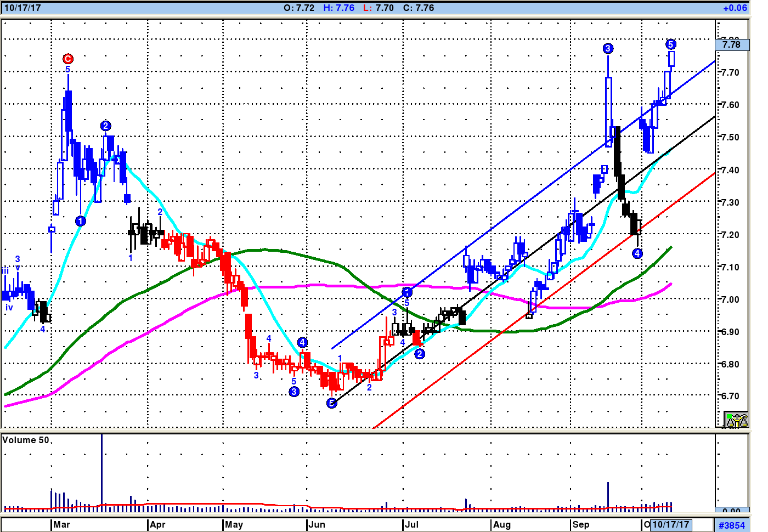Viewport: 768px width, 532px height.
Task: Click the balance scales icon on the price axis
Action: click(736, 420)
